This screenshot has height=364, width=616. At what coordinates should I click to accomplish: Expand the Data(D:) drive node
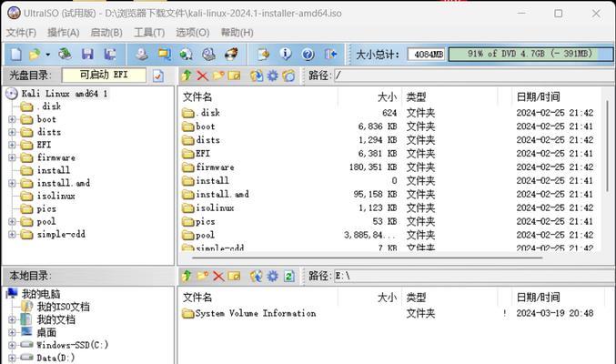12,359
